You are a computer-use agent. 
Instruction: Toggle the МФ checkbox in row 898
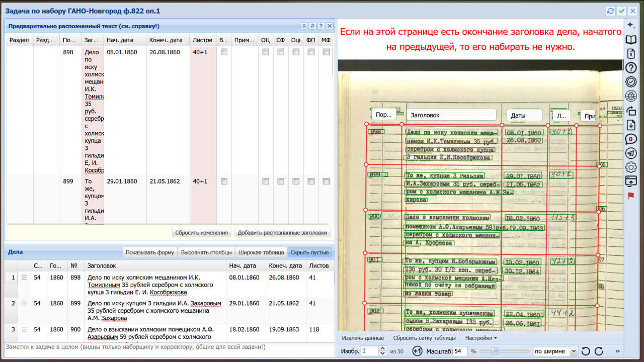pos(326,52)
